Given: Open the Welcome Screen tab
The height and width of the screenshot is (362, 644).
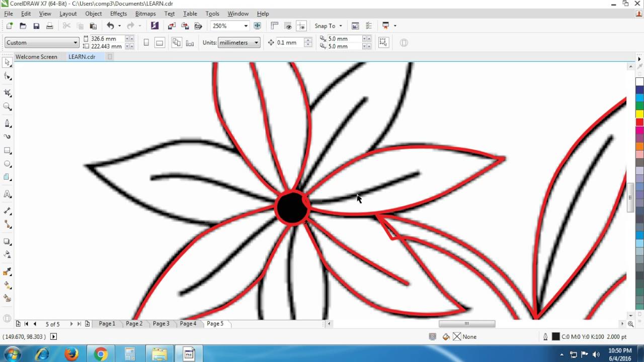Looking at the screenshot, I should point(36,57).
